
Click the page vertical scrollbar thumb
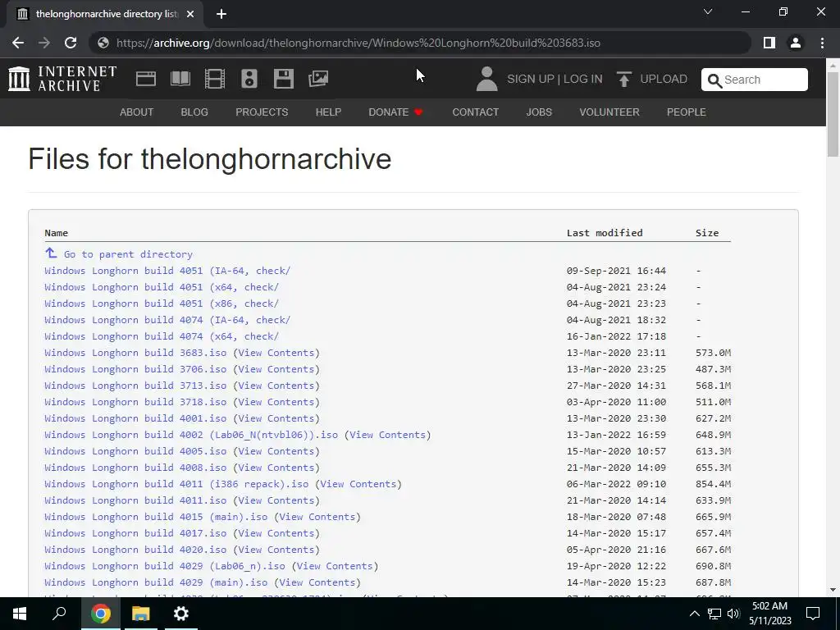click(833, 113)
